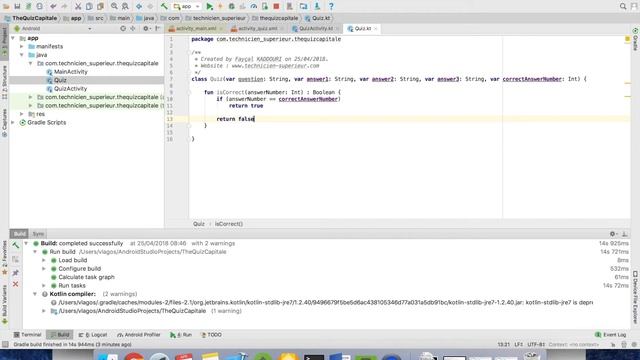Viewport: 640px width, 360px height.
Task: Open the Build Variants side panel
Action: click(x=4, y=304)
